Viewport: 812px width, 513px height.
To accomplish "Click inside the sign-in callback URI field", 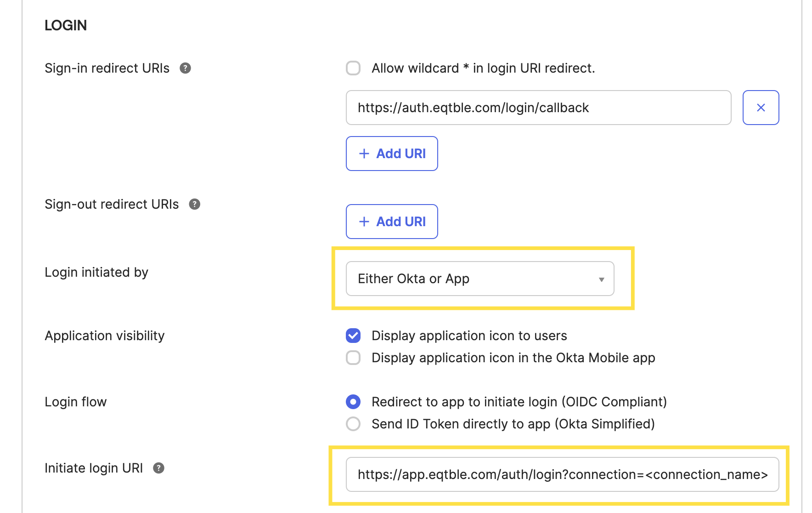I will click(537, 108).
